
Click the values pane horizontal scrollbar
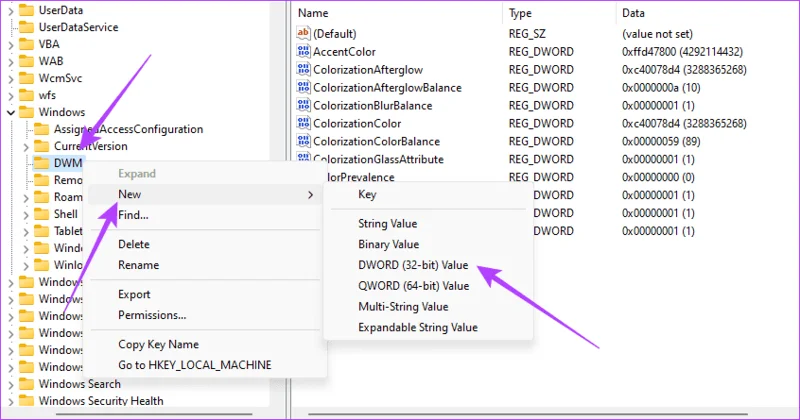coord(528,414)
